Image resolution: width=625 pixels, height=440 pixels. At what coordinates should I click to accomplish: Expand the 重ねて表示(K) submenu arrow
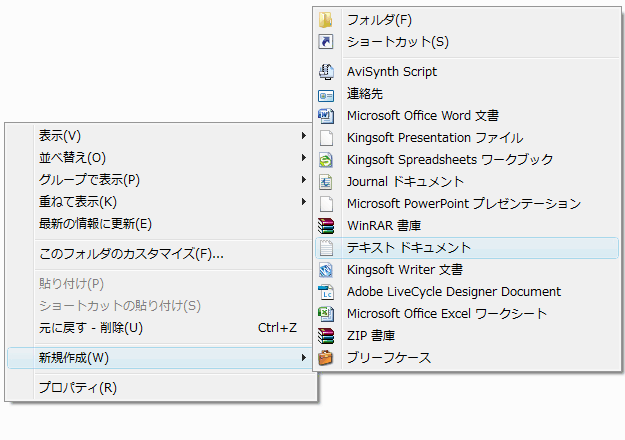304,202
